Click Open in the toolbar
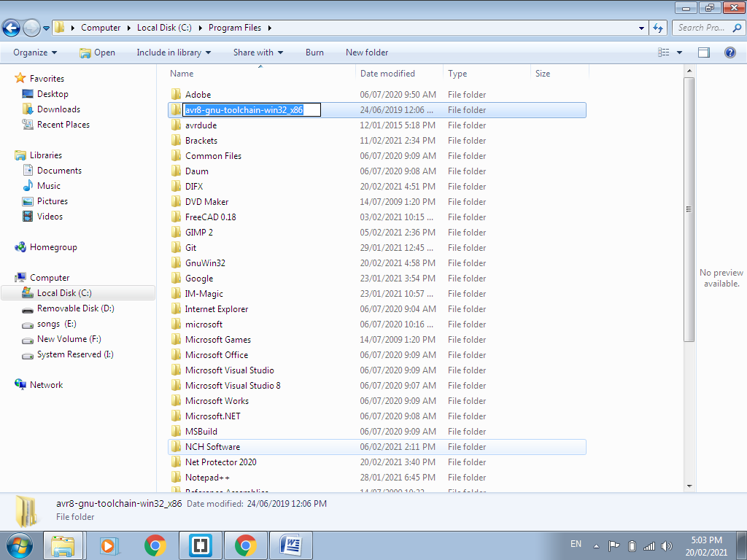The height and width of the screenshot is (560, 747). [x=97, y=52]
